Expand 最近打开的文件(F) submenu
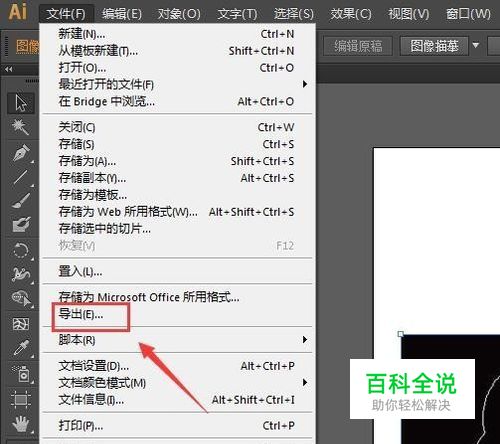This screenshot has width=500, height=444. [x=177, y=85]
